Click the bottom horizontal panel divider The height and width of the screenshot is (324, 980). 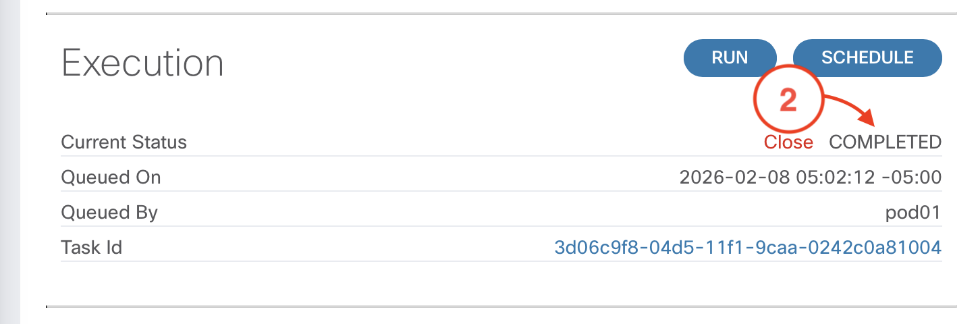501,306
